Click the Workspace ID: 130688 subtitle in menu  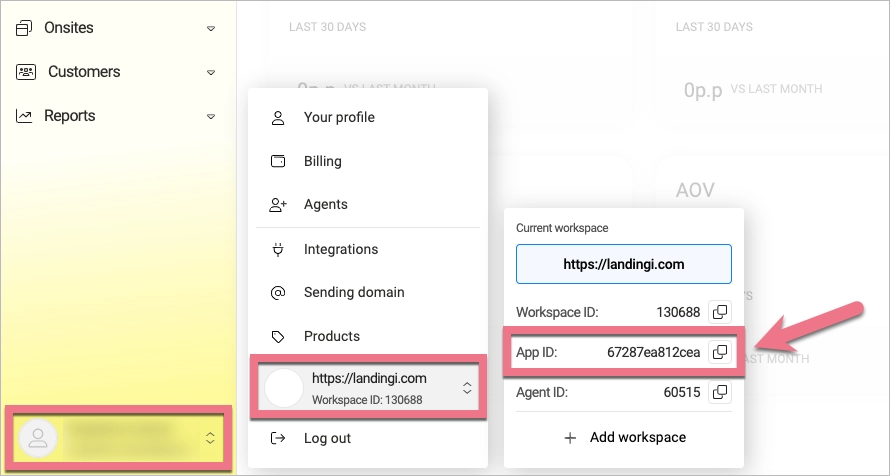click(367, 400)
